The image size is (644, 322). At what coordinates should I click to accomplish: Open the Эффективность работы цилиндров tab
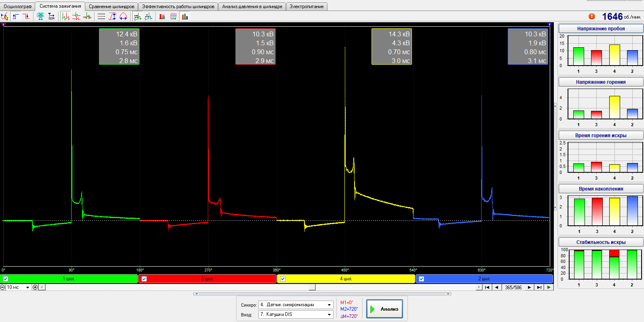pyautogui.click(x=178, y=6)
